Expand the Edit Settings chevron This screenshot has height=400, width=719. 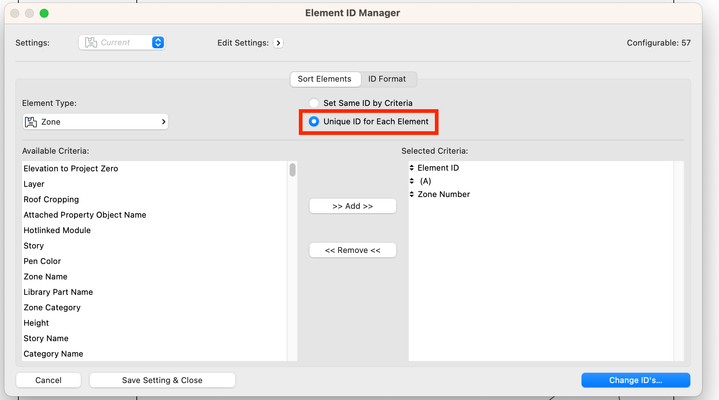pyautogui.click(x=278, y=43)
